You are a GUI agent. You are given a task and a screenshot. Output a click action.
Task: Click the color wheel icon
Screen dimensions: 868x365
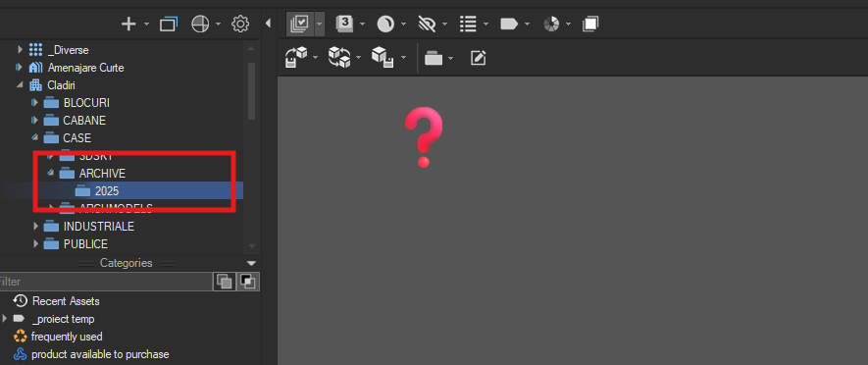(x=551, y=24)
